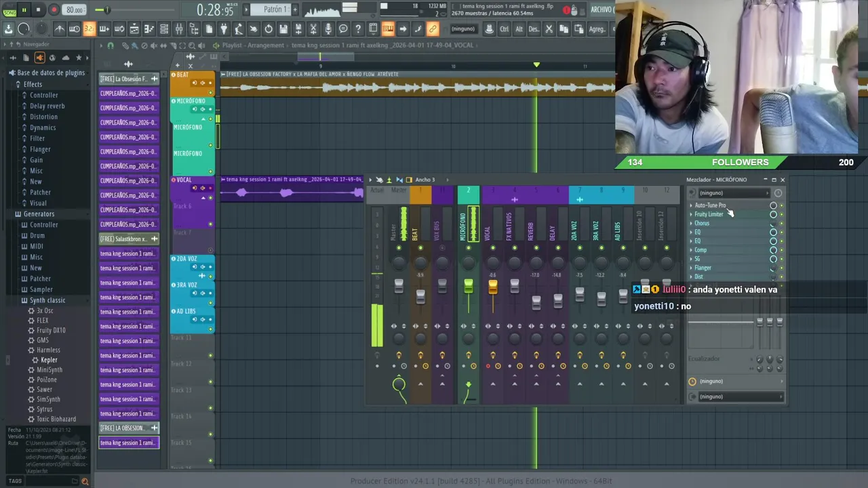Open the help question mark icon

358,28
